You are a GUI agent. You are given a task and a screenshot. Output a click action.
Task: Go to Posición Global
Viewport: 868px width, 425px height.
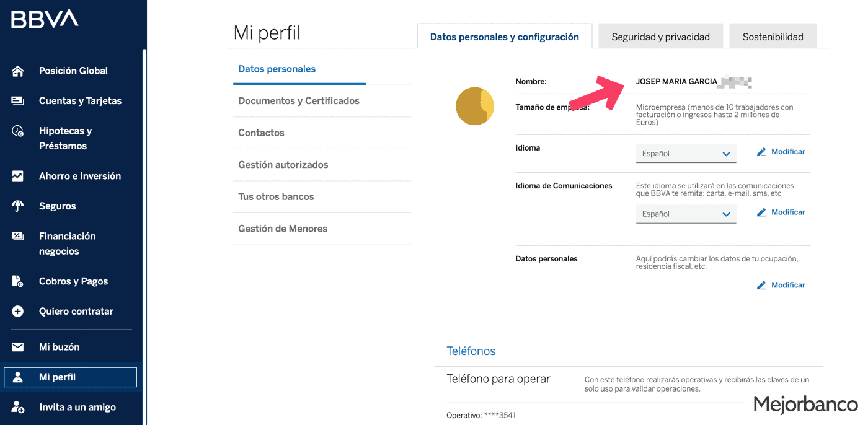click(73, 71)
